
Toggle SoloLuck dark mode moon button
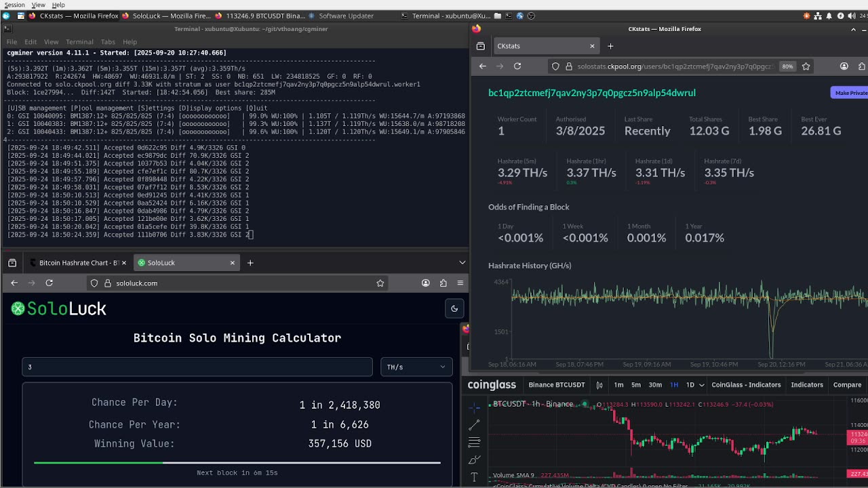click(454, 308)
